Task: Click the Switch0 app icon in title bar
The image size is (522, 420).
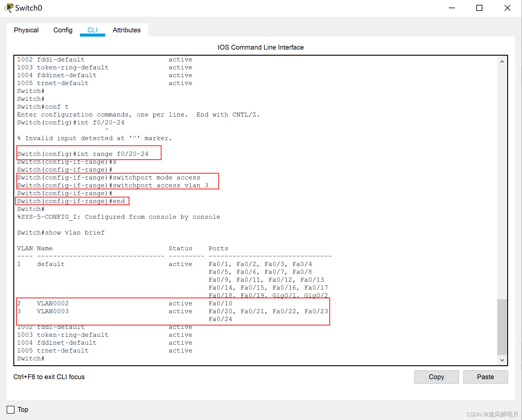Action: point(9,8)
